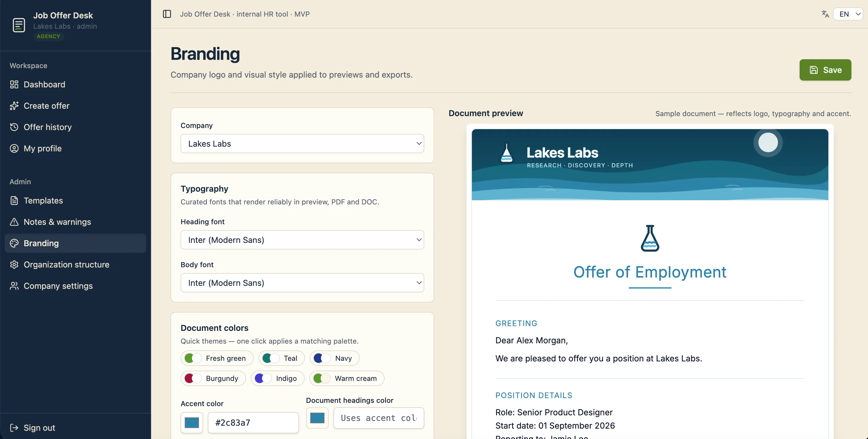Click the Create offer sparkle icon
Image resolution: width=868 pixels, height=439 pixels.
[14, 106]
